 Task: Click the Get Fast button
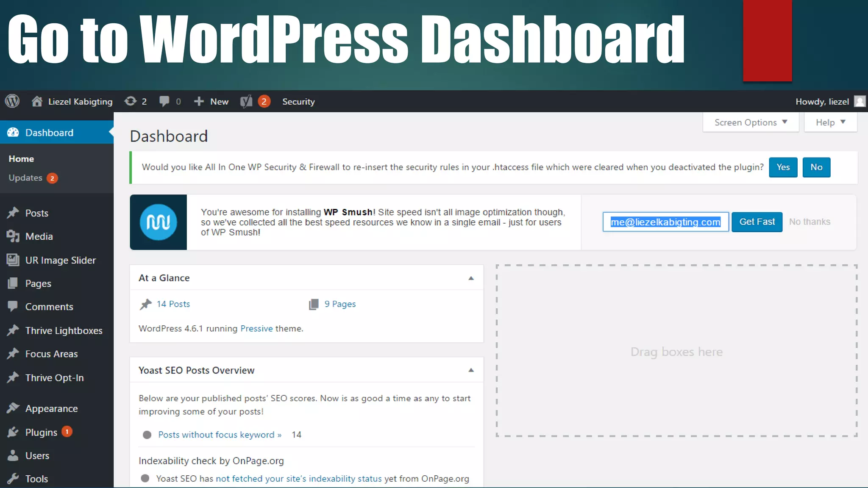coord(757,222)
